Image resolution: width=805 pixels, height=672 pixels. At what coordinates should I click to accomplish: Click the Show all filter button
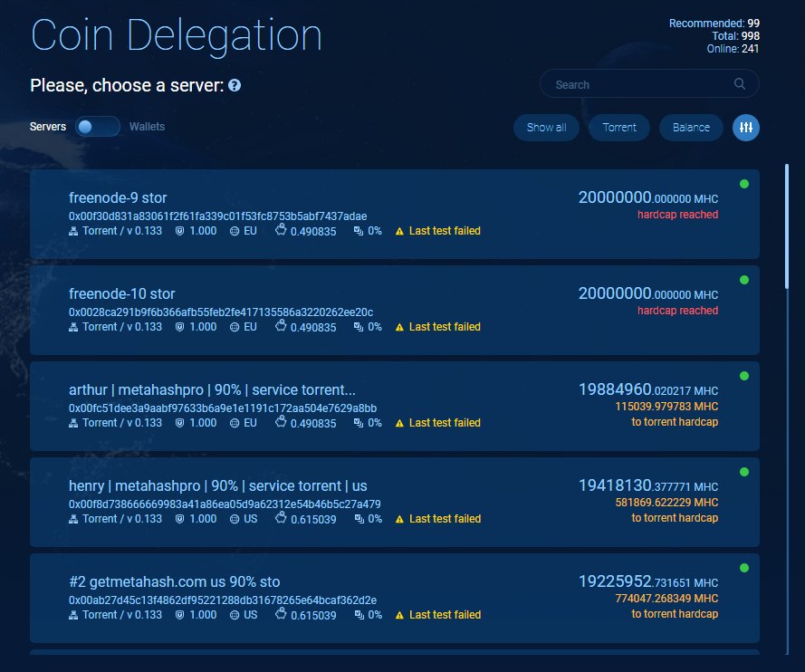pos(546,128)
